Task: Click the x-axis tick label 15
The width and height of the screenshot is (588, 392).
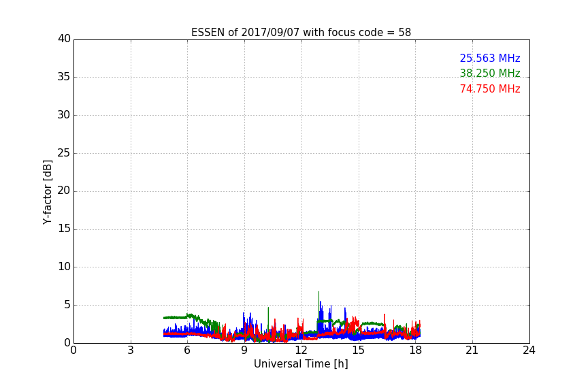Action: 359,350
